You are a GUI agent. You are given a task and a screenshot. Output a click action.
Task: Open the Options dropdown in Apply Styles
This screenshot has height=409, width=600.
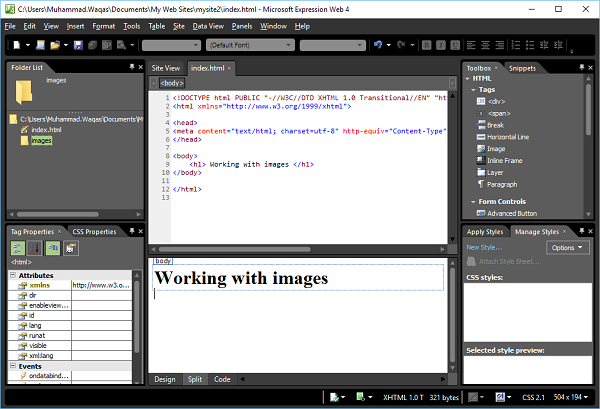565,247
